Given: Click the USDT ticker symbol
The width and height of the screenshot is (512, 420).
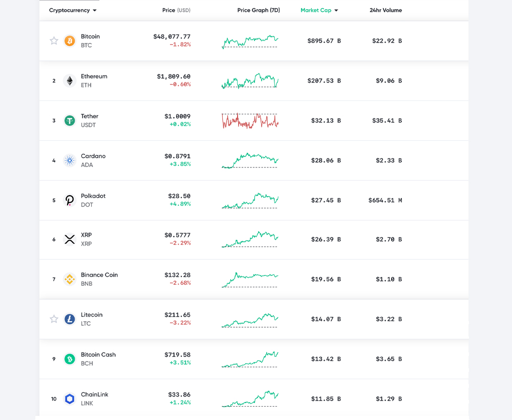Looking at the screenshot, I should click(x=88, y=125).
